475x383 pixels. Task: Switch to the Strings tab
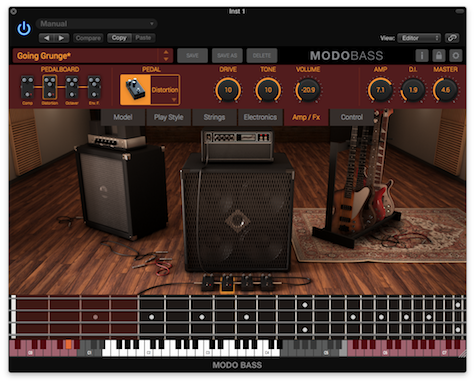214,117
